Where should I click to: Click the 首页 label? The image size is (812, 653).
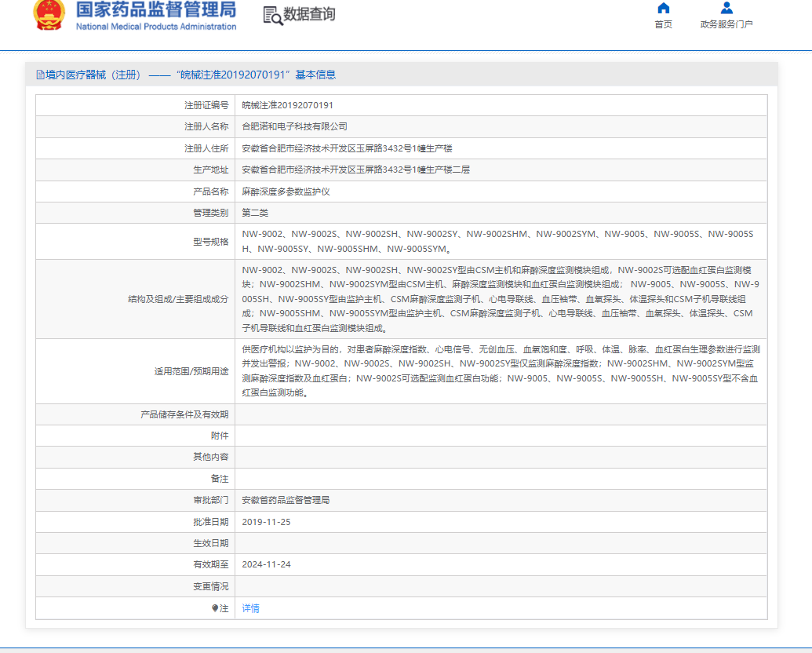664,24
